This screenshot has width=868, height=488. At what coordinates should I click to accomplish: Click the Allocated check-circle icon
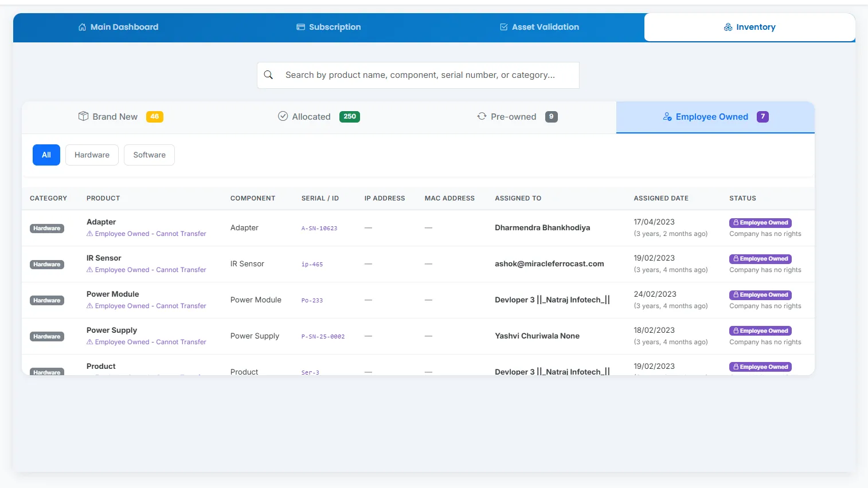(x=283, y=116)
